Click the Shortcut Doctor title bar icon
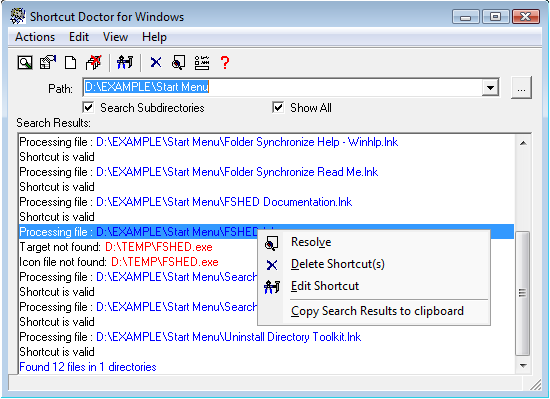The height and width of the screenshot is (399, 550). pyautogui.click(x=18, y=16)
